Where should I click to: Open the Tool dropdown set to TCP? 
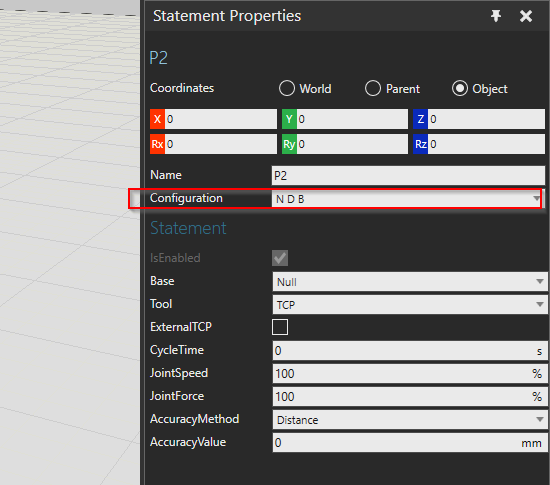410,304
